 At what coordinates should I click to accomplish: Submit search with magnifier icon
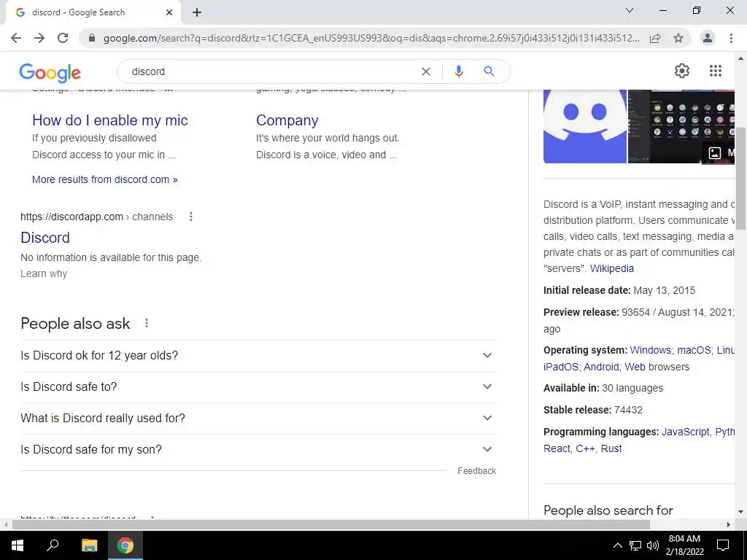[489, 71]
